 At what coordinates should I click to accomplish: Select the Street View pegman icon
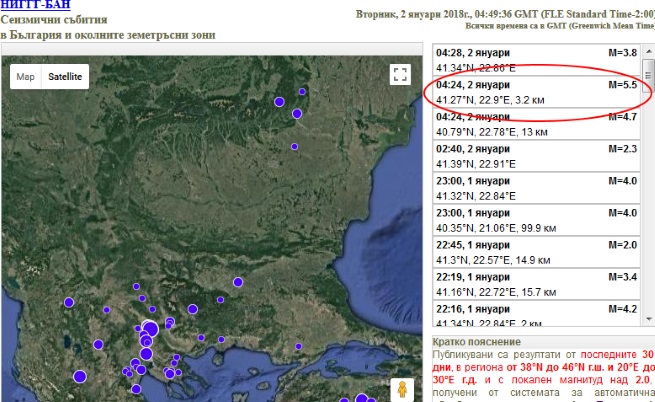pos(402,389)
